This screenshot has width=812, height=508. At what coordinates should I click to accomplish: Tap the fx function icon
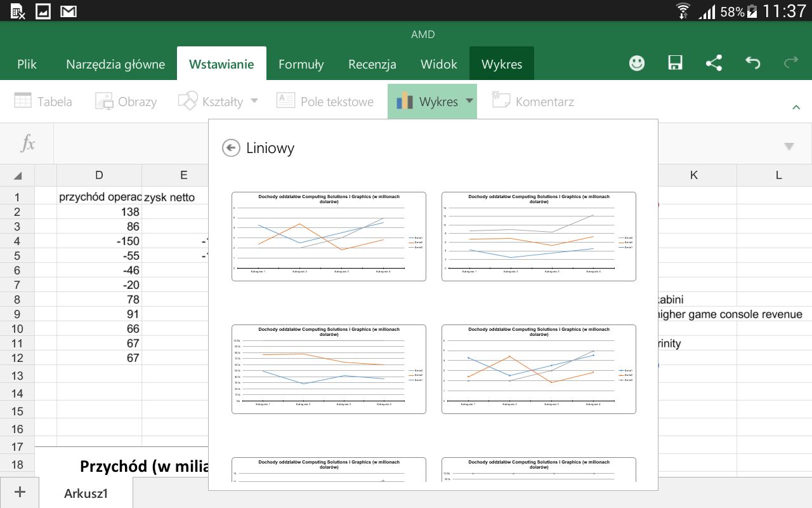(x=27, y=144)
